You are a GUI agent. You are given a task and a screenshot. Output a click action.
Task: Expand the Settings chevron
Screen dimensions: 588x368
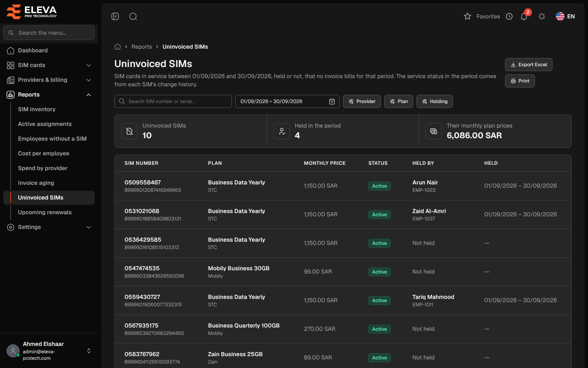89,227
